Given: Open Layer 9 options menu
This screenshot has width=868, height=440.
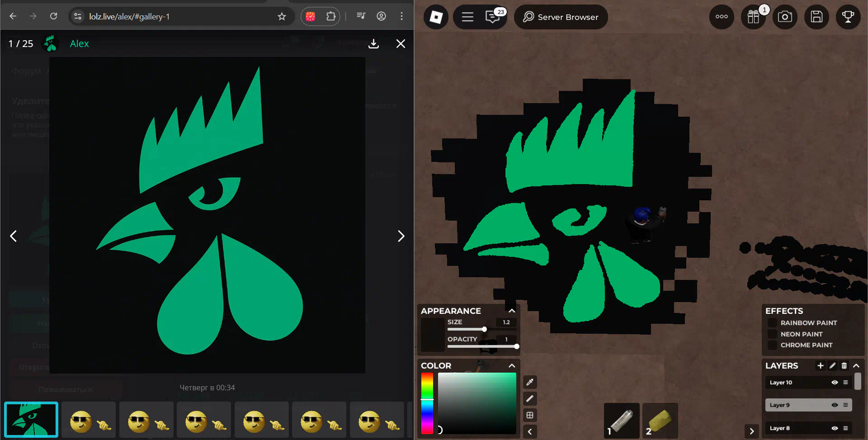Looking at the screenshot, I should [x=845, y=405].
